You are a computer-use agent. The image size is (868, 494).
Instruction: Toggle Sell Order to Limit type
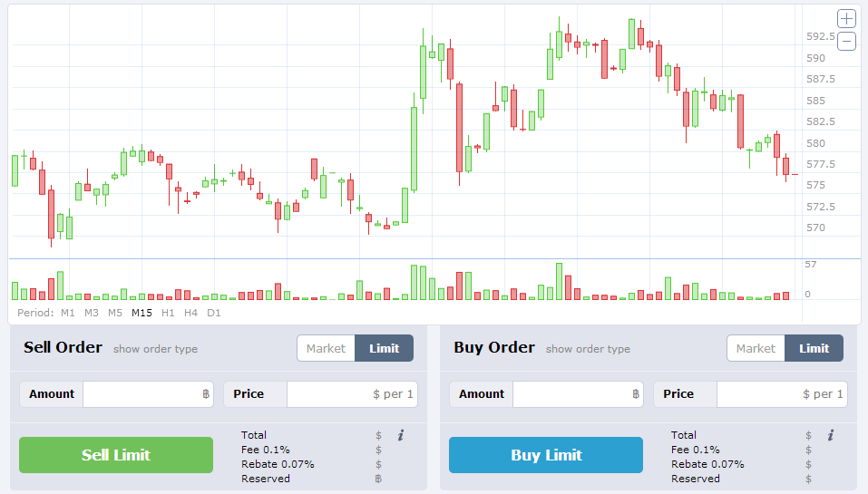tap(385, 348)
